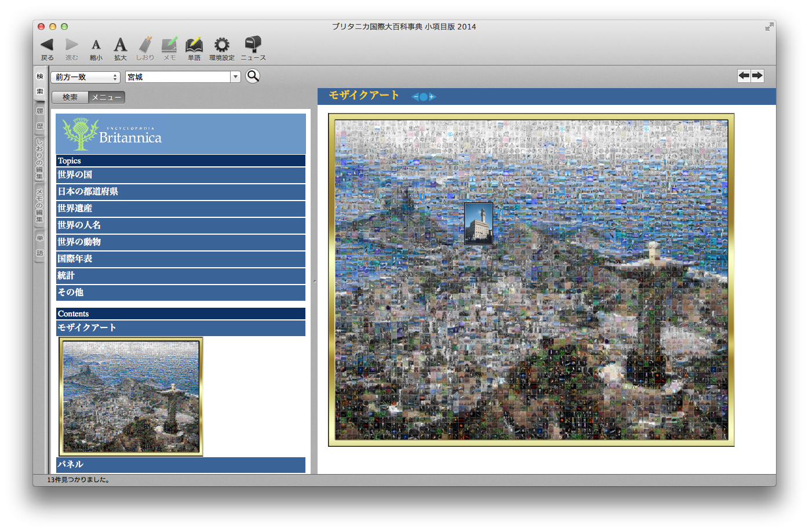The image size is (809, 532).
Task: Click the left arrow previous-page icon
Action: click(x=744, y=76)
